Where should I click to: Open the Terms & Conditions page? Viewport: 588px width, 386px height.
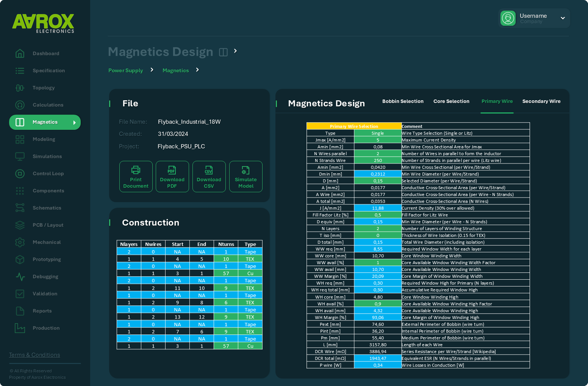[x=34, y=355]
